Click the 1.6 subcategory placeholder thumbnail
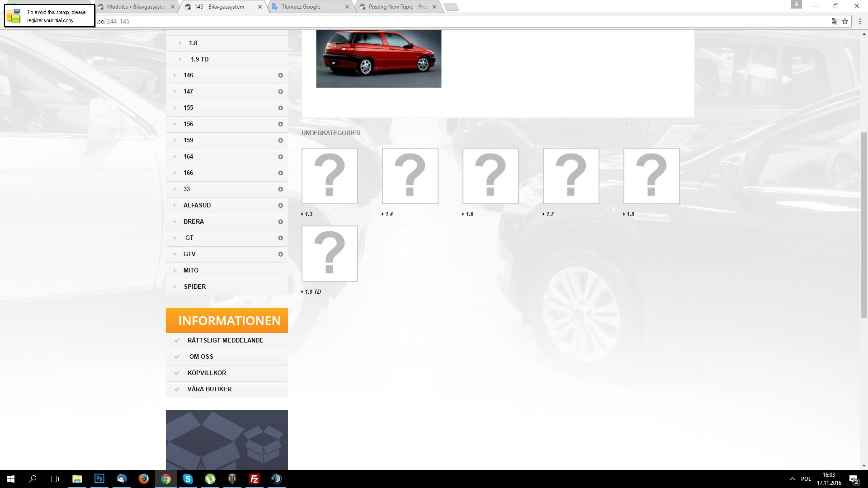Viewport: 868px width, 488px height. click(x=490, y=176)
